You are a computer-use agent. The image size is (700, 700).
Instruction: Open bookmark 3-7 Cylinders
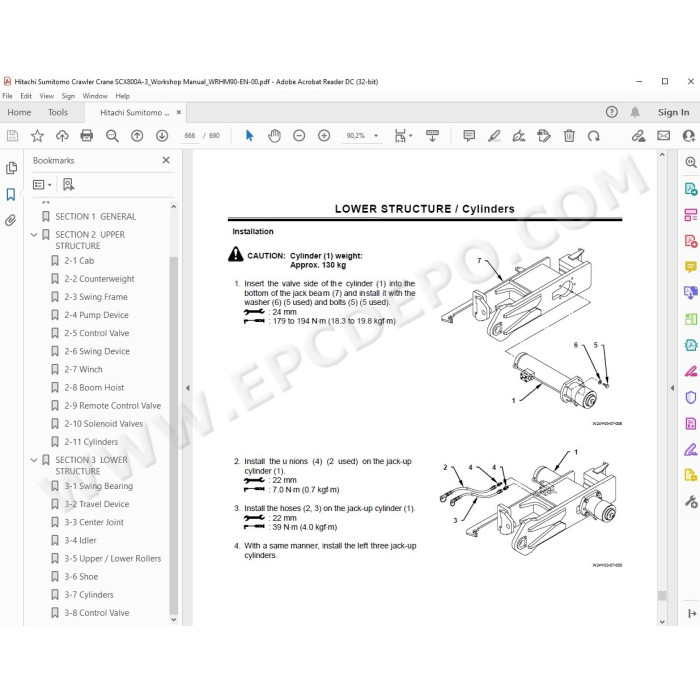[x=89, y=595]
